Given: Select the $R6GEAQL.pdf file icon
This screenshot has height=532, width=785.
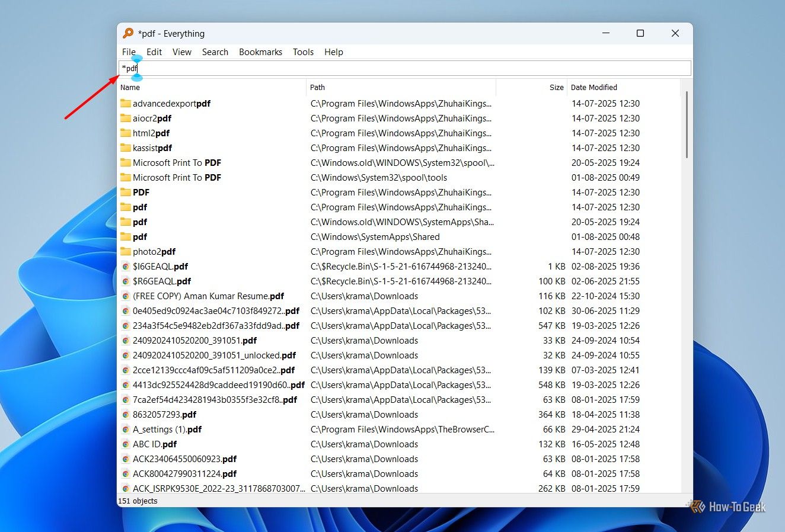Looking at the screenshot, I should coord(126,281).
